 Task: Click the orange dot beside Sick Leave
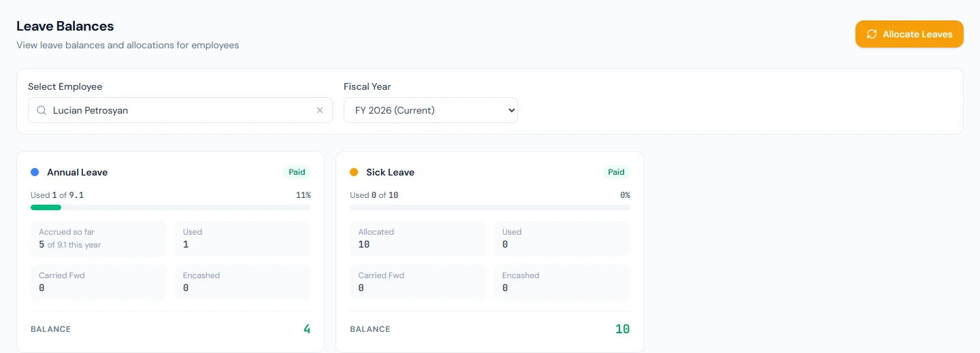[354, 172]
